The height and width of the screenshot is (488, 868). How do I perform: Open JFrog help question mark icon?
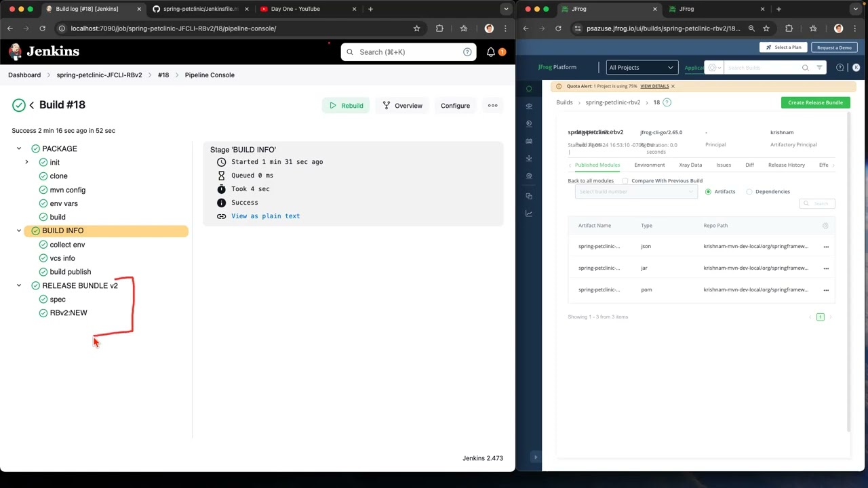tap(840, 68)
